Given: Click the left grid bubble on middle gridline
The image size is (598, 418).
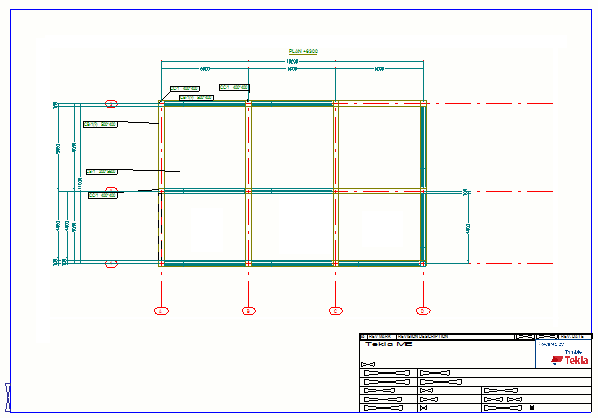Looking at the screenshot, I should [x=111, y=190].
